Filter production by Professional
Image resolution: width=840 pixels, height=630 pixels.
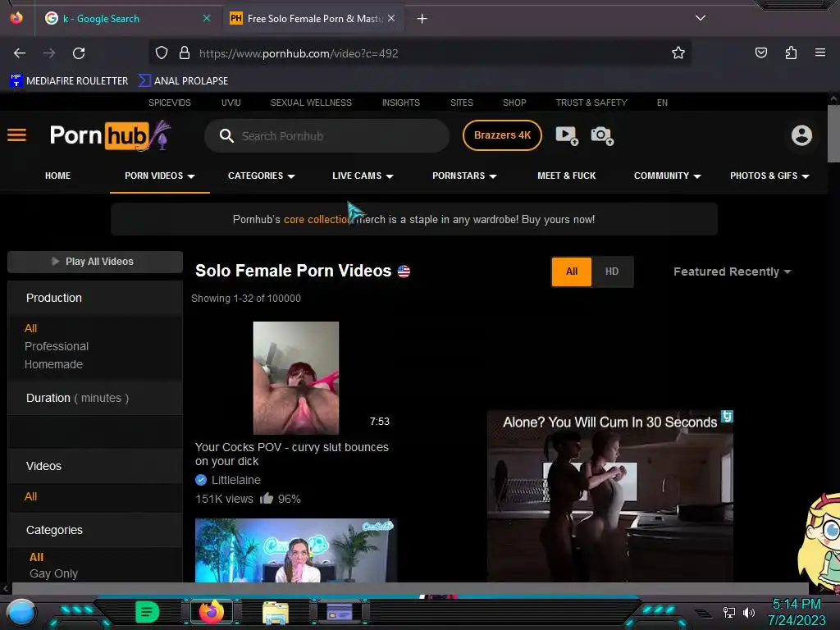point(57,347)
